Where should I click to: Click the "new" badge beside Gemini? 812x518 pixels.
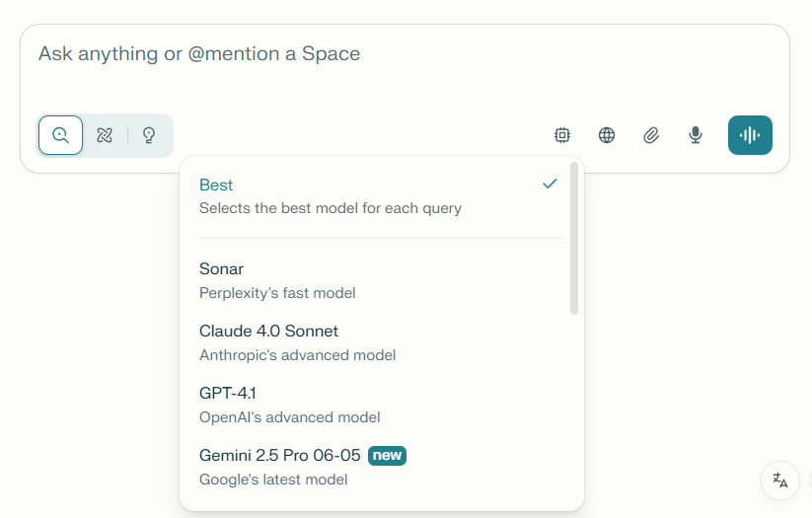point(388,455)
